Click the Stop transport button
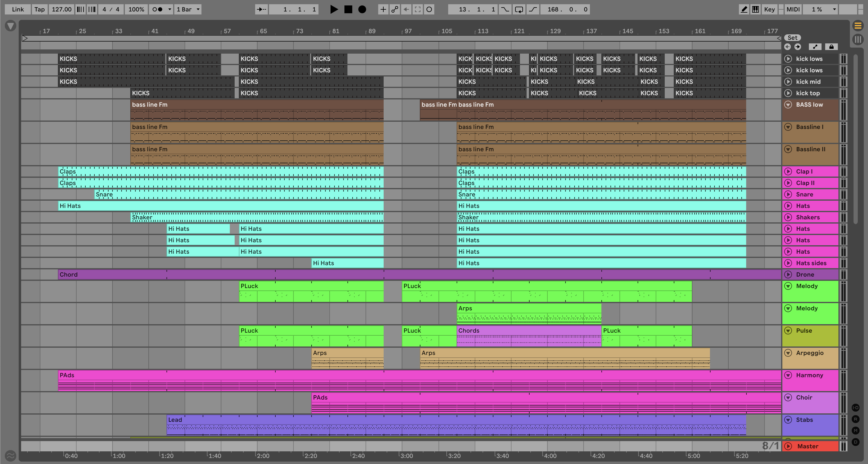Viewport: 868px width, 464px height. (x=348, y=9)
